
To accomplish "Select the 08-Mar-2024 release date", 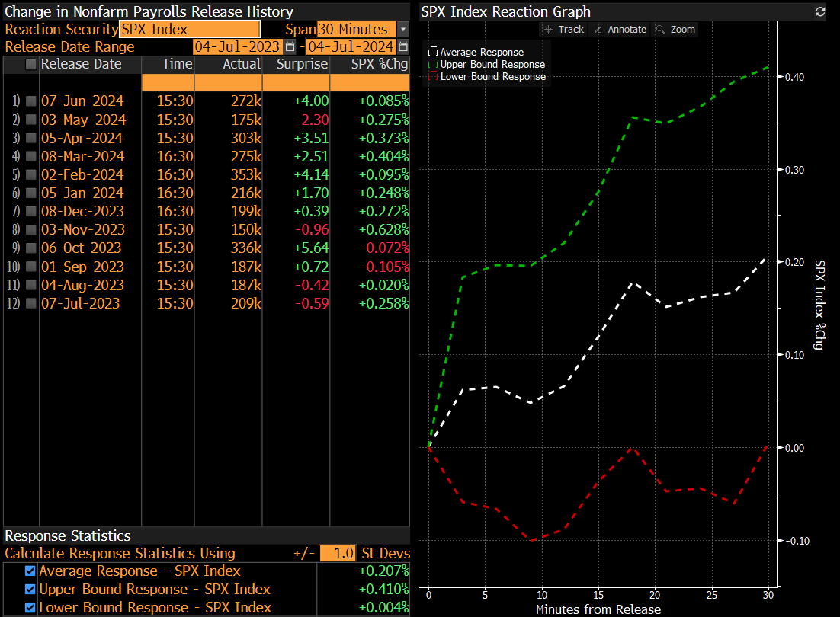I will [82, 156].
